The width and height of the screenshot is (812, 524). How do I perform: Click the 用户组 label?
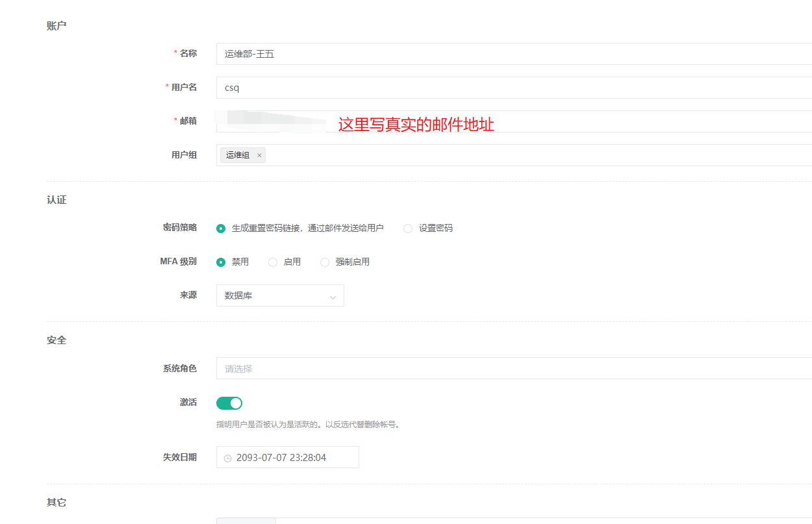tap(184, 155)
